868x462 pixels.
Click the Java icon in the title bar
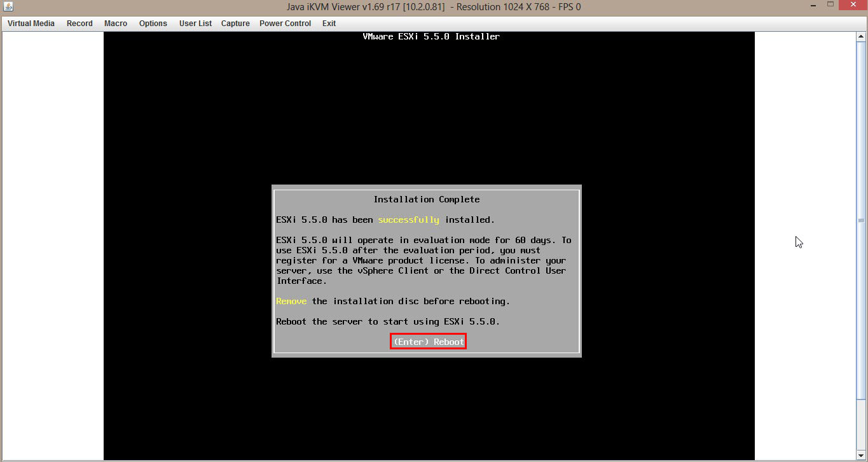click(8, 7)
